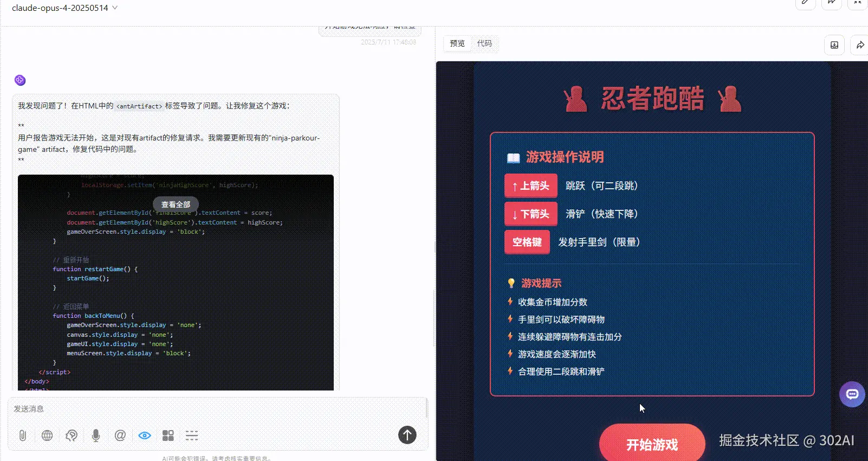
Task: Click the lightbulb icon beside 游戏提示
Action: (511, 283)
